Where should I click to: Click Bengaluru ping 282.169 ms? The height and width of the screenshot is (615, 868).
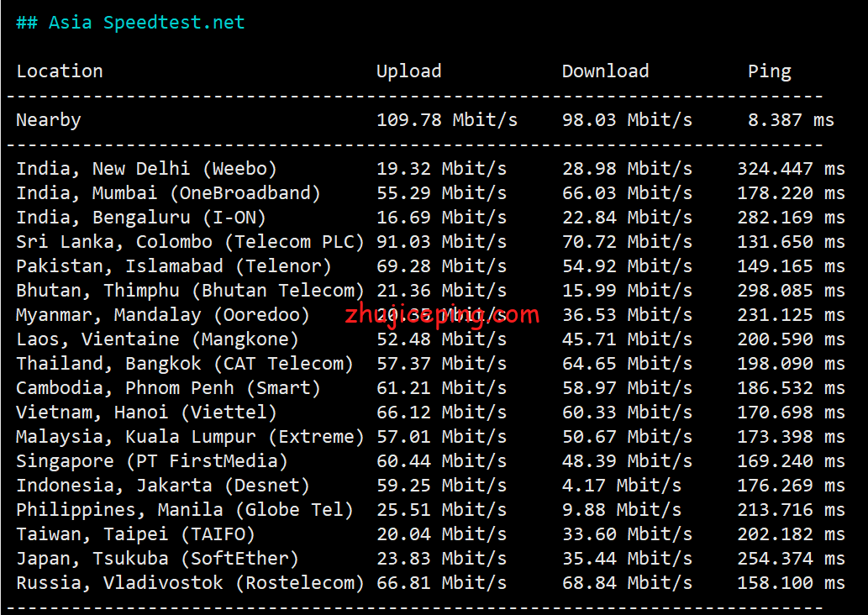tap(791, 218)
